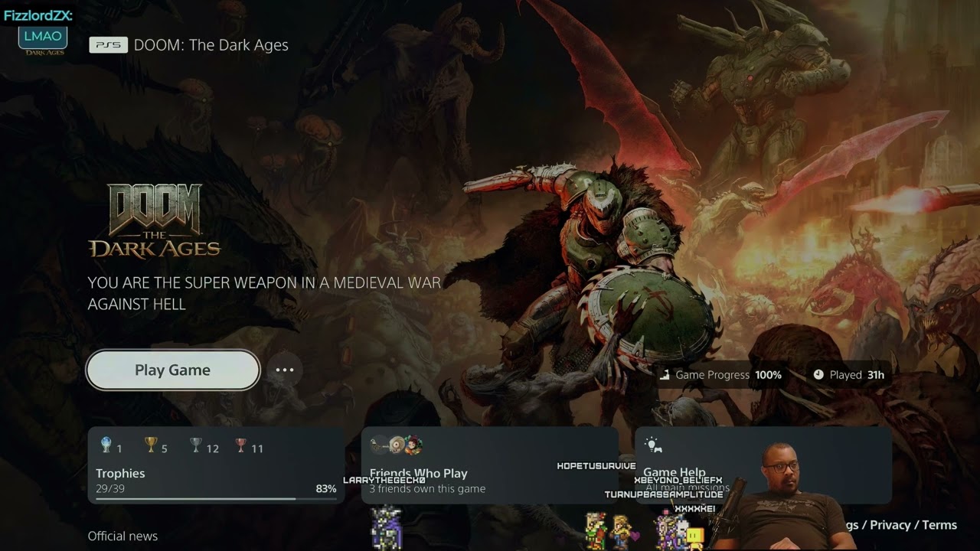
Task: Click the XBEYOND_BELIEFX overlay name
Action: click(x=678, y=481)
